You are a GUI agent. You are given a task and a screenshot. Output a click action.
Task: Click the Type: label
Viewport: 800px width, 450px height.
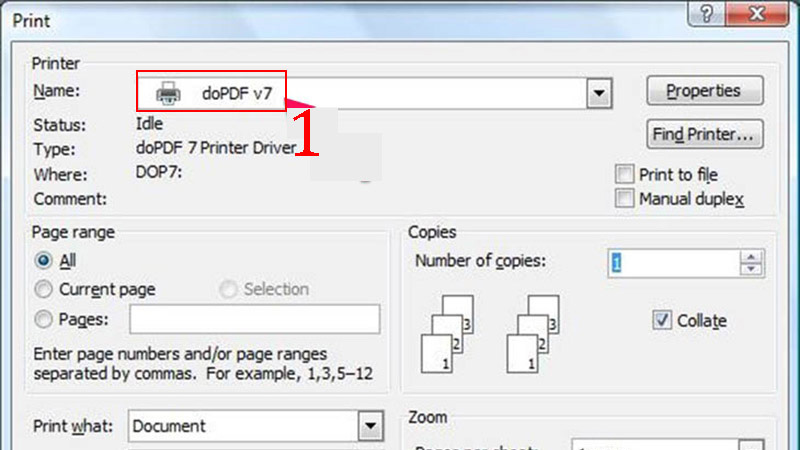54,149
